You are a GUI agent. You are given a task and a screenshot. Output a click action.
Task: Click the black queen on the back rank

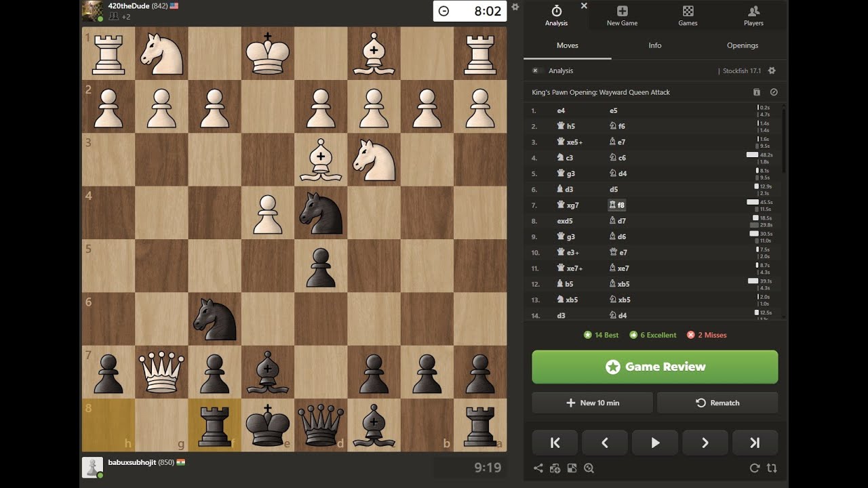[x=321, y=425]
